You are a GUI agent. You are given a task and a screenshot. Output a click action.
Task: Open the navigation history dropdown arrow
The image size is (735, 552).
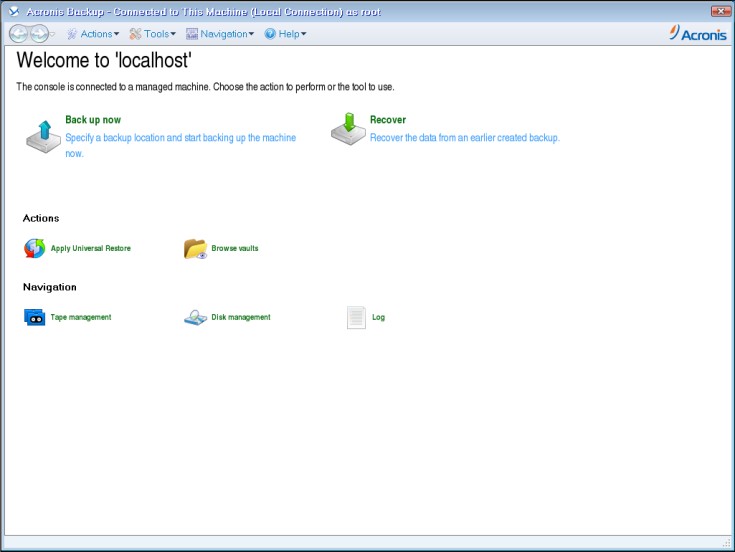click(x=52, y=34)
